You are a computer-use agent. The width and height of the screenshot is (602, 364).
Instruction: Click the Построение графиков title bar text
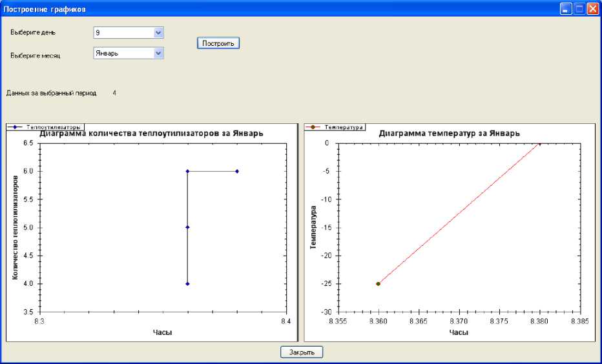click(45, 10)
